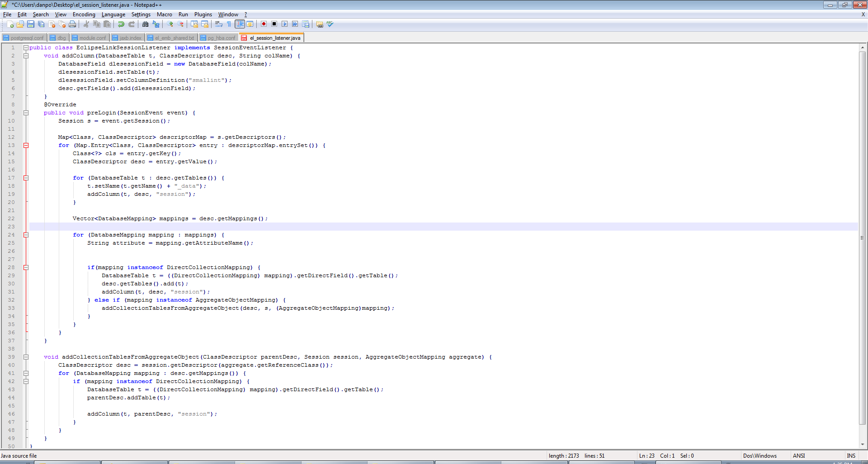
Task: Switch to the dbg tab
Action: [58, 38]
